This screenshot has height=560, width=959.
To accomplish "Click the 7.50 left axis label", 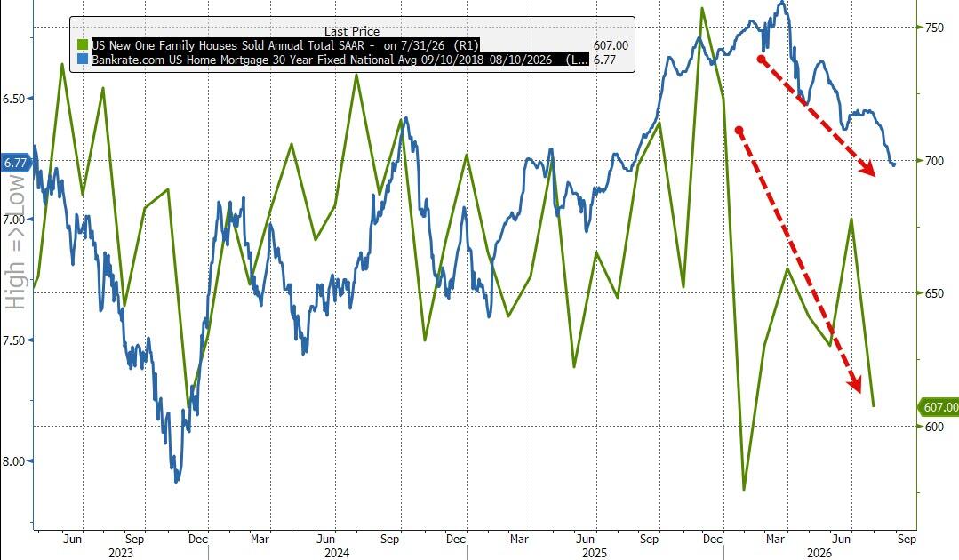I will coord(14,340).
